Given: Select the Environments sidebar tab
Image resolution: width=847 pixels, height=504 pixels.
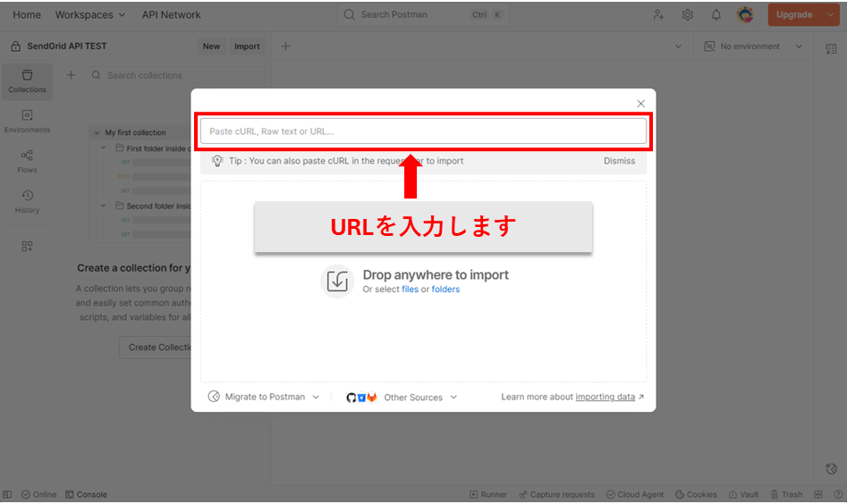Looking at the screenshot, I should coord(27,122).
